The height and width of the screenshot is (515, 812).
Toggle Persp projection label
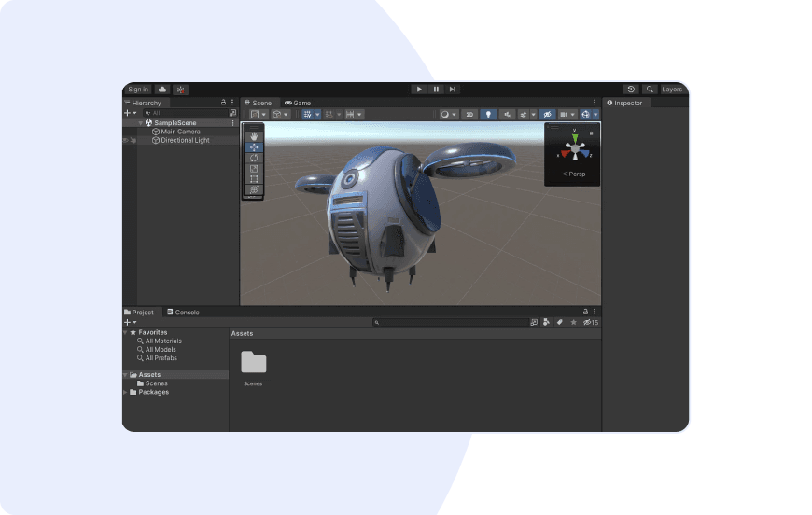point(574,174)
